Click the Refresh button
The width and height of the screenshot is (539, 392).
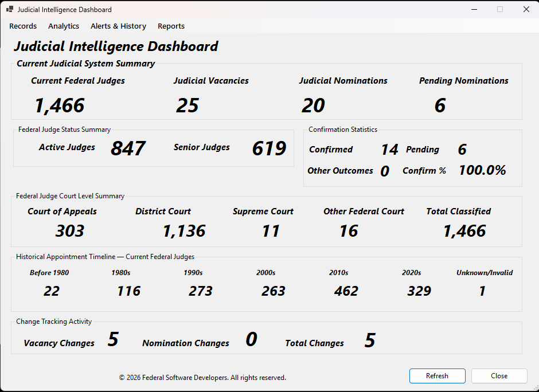pos(438,376)
